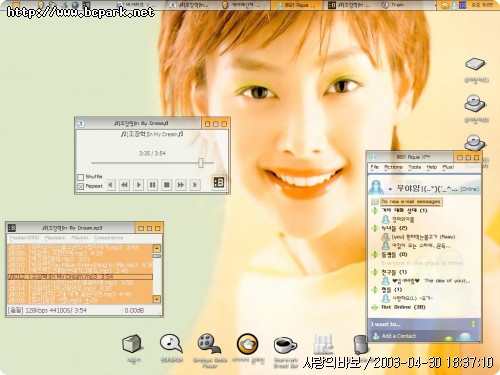Open the top flat drive icon on right
Viewport: 500px width, 375px height.
(475, 64)
